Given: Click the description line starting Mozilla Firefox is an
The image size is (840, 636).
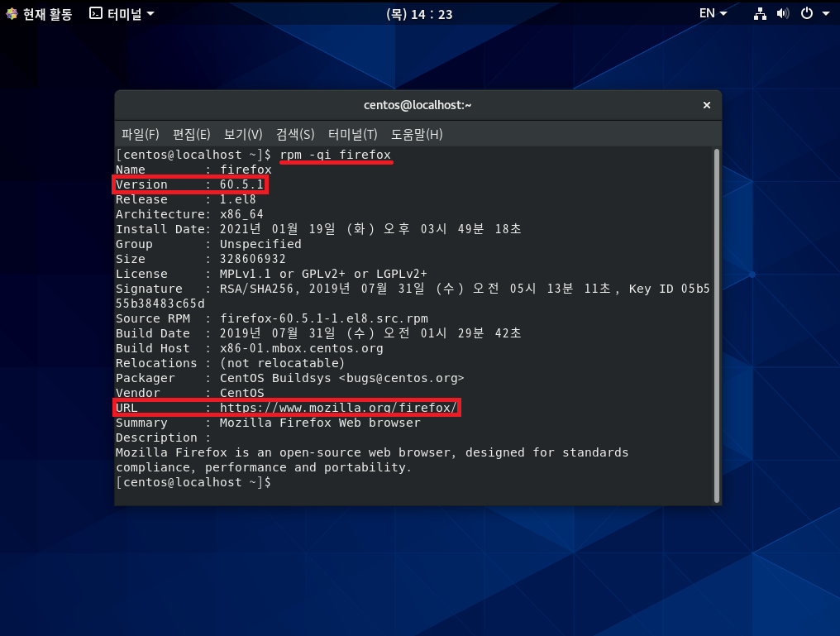Looking at the screenshot, I should (372, 452).
